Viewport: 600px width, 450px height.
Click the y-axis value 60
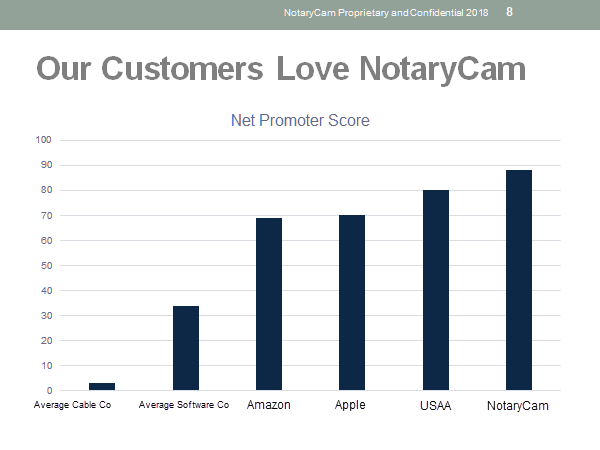(x=46, y=240)
